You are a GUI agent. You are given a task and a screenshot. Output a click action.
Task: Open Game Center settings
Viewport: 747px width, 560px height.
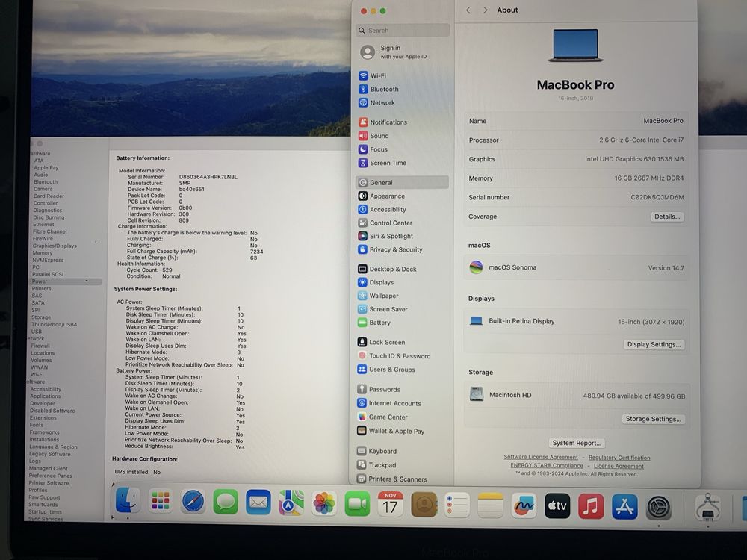(382, 417)
